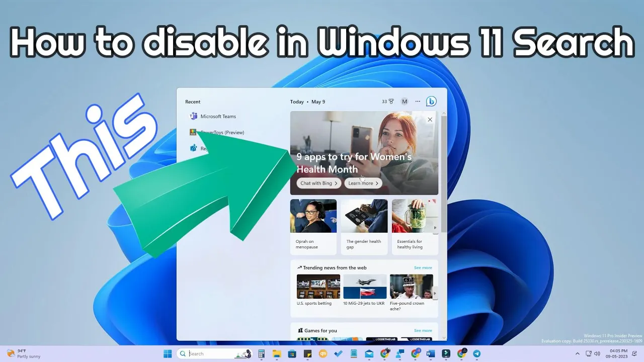Open Microsoft Word from the taskbar
Screen dimensions: 644x362
430,353
